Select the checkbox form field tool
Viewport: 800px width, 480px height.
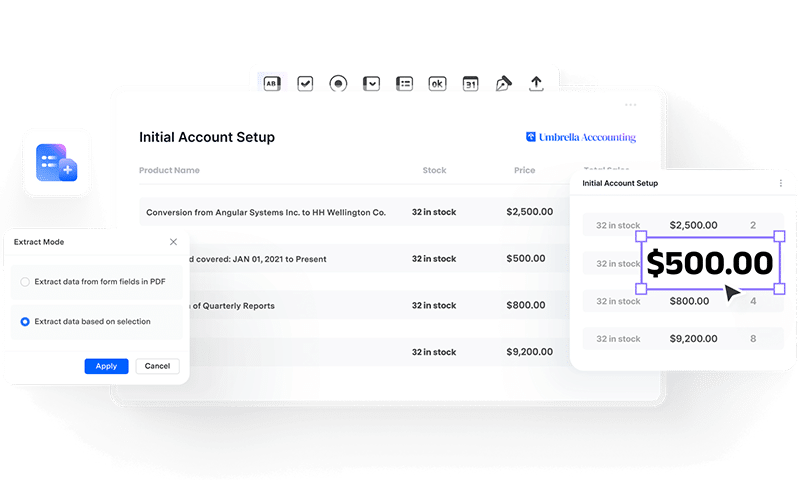[305, 84]
